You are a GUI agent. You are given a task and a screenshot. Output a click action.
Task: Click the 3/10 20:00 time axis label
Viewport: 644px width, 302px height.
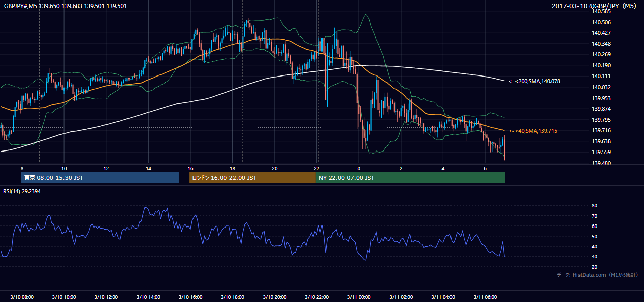point(274,297)
